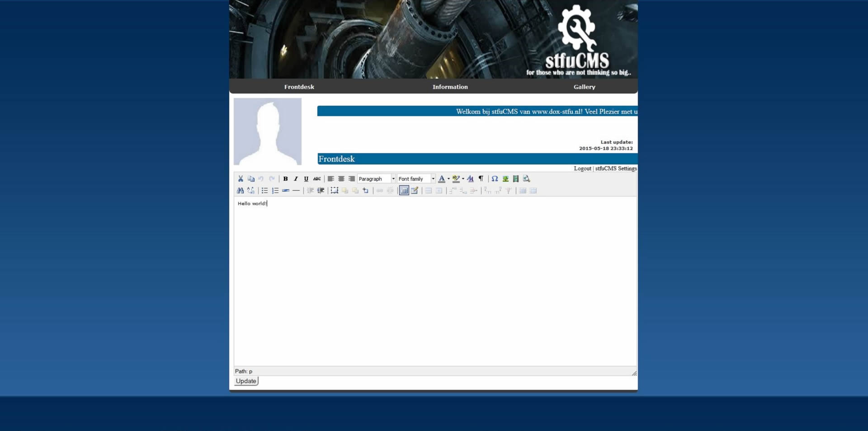The height and width of the screenshot is (431, 868).
Task: Insert advanced horizontal rule (blue bar icon)
Action: [x=286, y=191]
